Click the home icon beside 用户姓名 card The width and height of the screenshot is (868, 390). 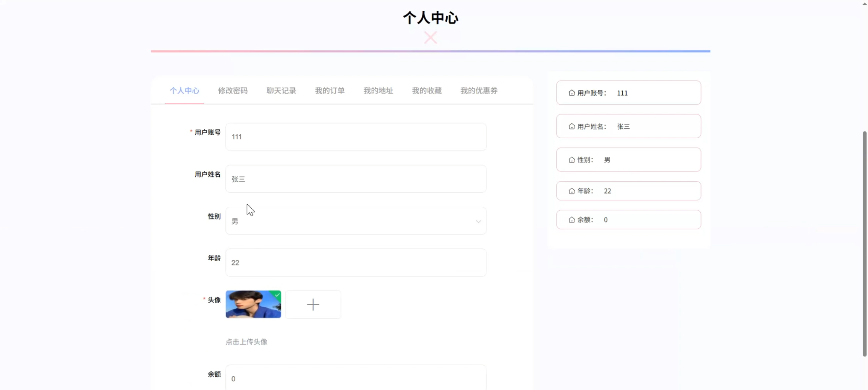point(572,126)
